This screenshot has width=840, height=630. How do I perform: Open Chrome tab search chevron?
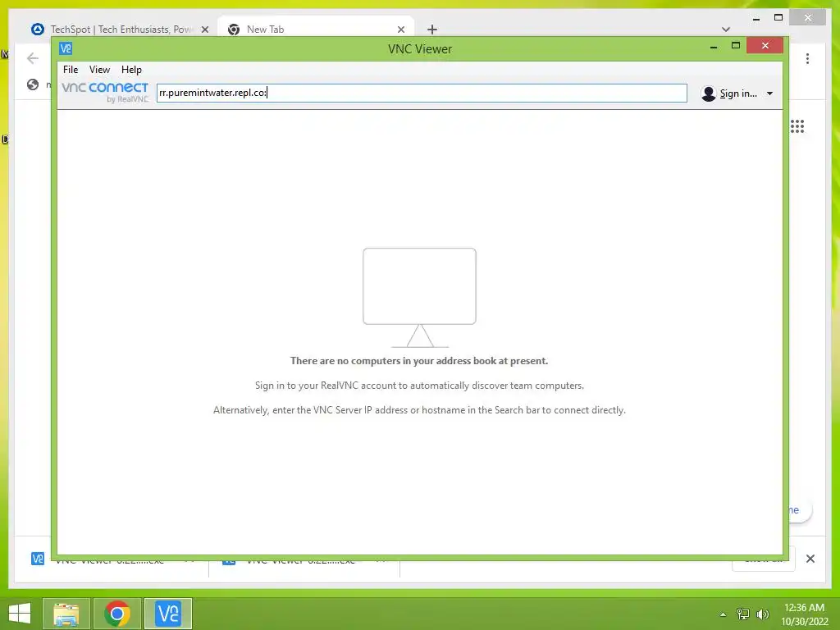(726, 30)
